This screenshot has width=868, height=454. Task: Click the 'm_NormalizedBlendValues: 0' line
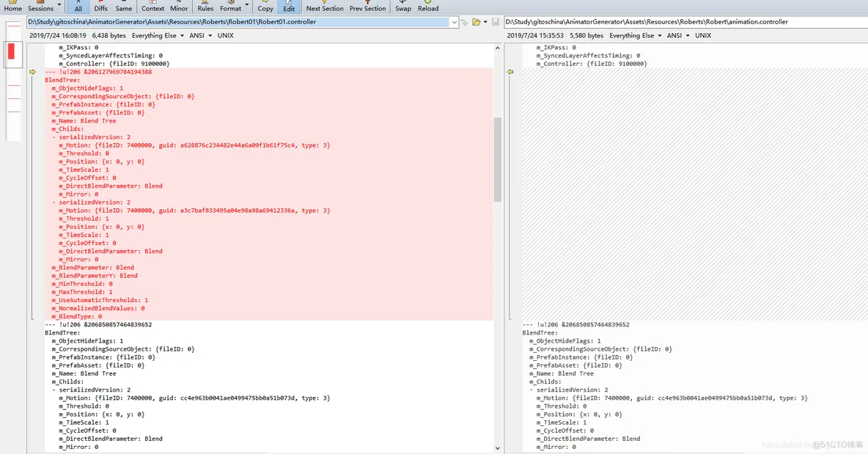[x=98, y=308]
